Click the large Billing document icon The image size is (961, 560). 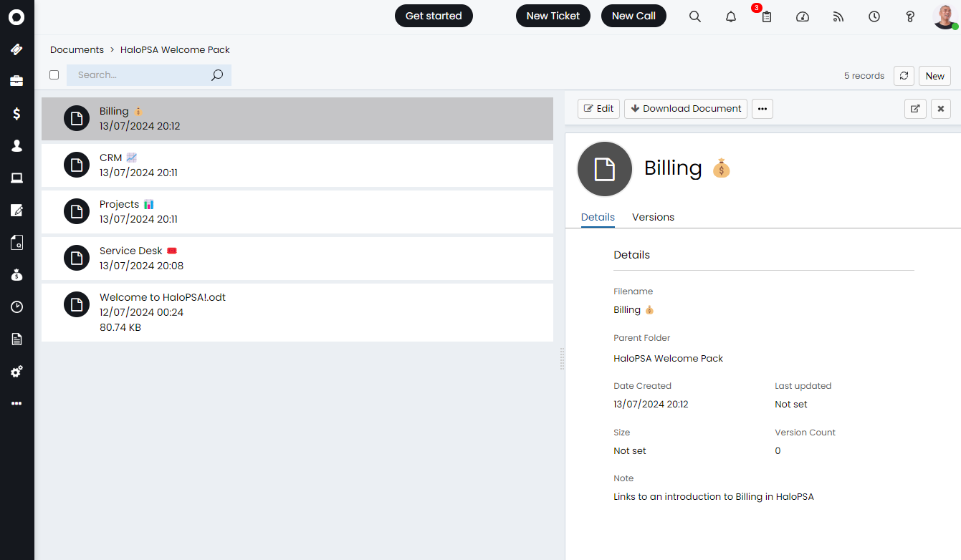tap(605, 169)
